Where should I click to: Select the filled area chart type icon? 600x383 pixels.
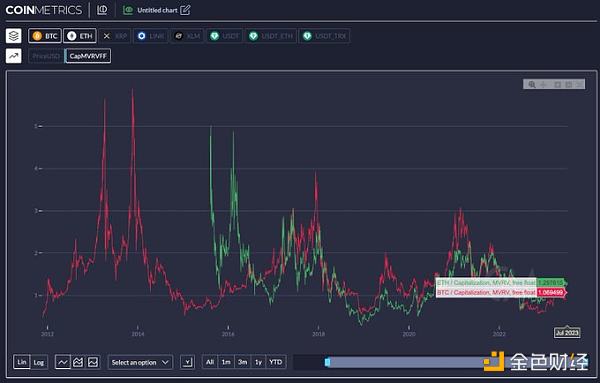[93, 362]
